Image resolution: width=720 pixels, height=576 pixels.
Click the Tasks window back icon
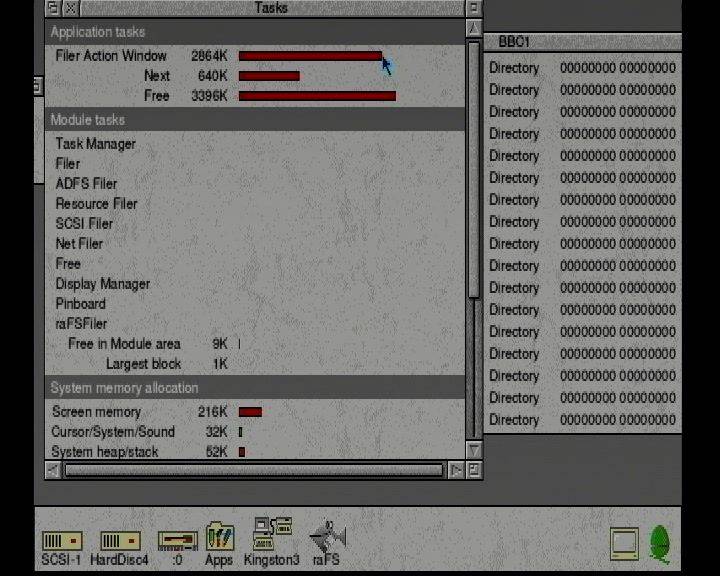pos(53,8)
